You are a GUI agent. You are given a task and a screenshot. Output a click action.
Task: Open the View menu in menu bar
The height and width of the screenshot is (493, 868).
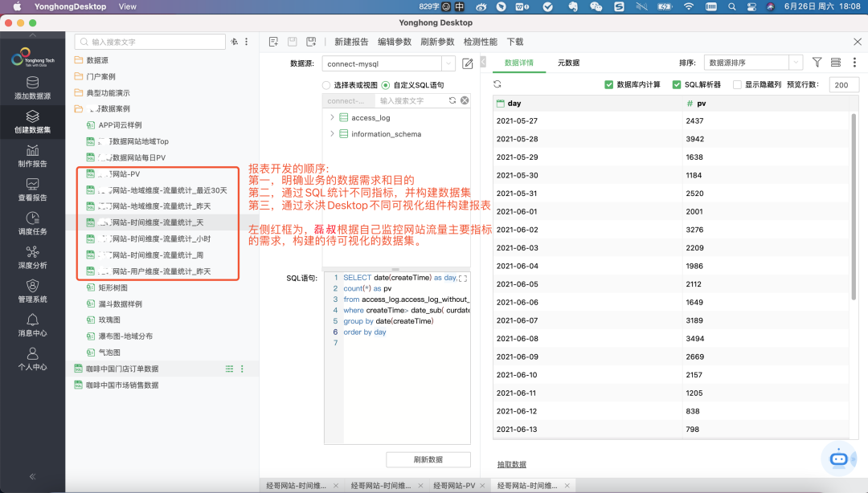coord(127,6)
